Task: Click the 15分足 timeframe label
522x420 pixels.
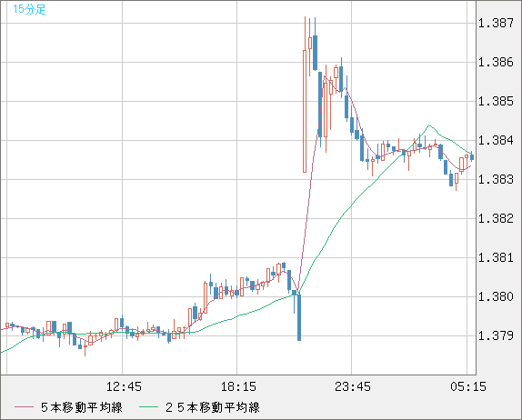Action: pyautogui.click(x=29, y=9)
